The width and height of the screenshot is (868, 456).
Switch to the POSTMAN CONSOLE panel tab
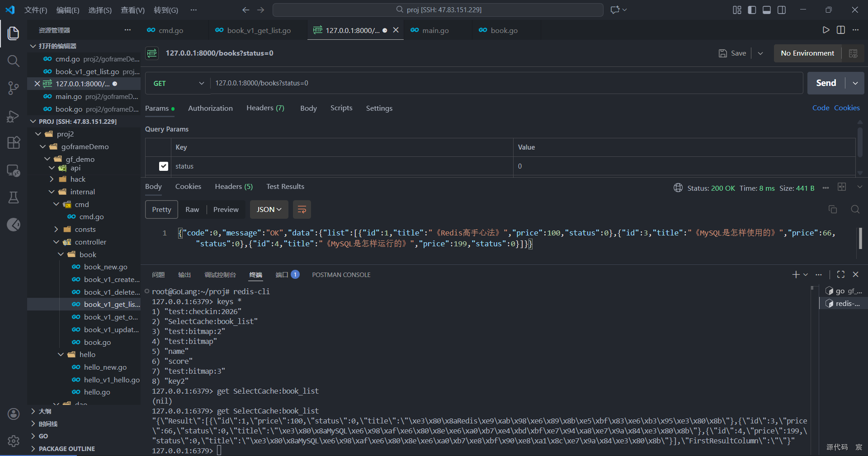click(x=341, y=275)
